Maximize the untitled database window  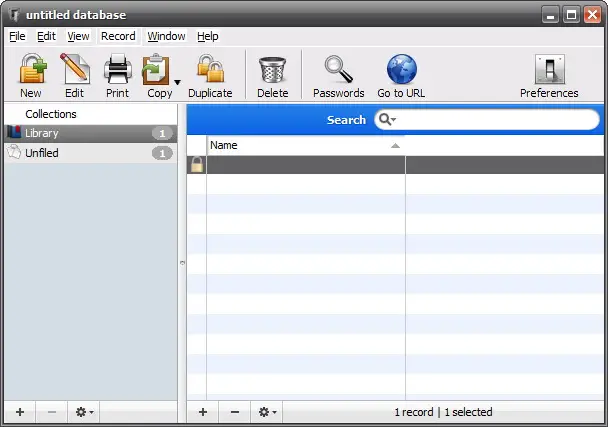coord(571,15)
